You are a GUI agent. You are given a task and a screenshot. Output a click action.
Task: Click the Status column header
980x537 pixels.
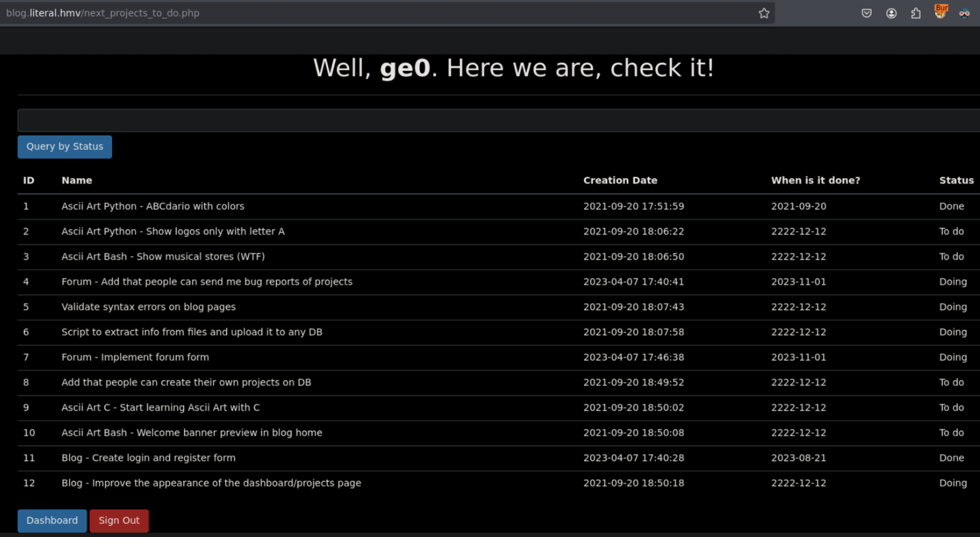point(956,181)
